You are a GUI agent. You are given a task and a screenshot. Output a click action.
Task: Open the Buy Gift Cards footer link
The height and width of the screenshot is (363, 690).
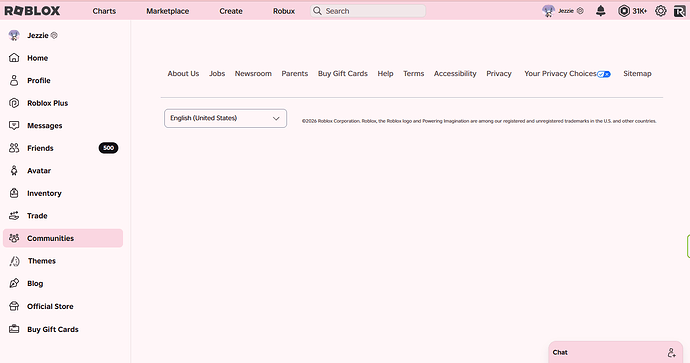click(343, 73)
